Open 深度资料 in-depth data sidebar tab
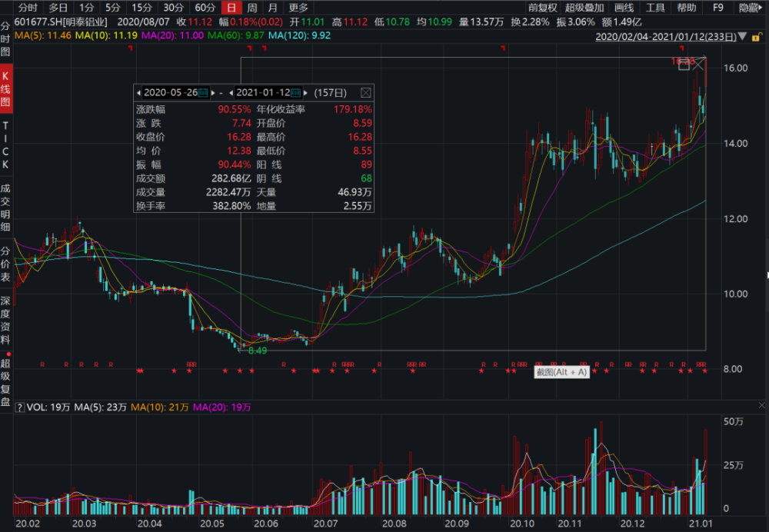 [x=5, y=320]
